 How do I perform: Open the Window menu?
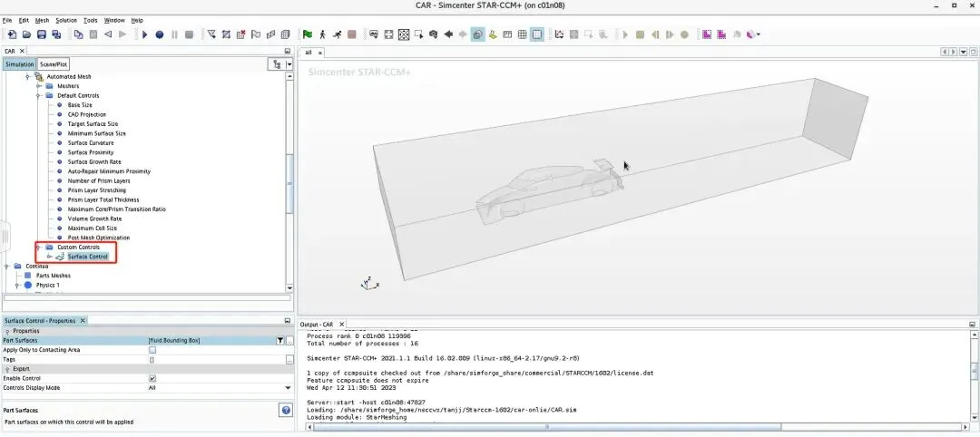click(x=114, y=21)
